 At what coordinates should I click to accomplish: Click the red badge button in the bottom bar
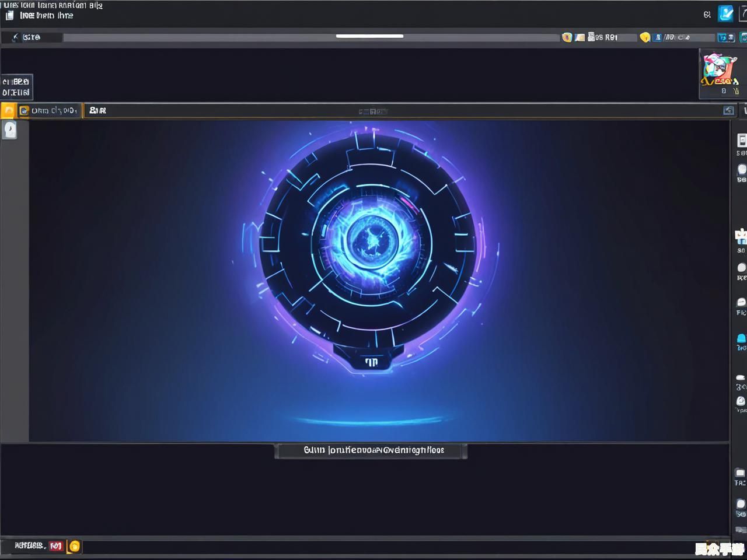56,546
